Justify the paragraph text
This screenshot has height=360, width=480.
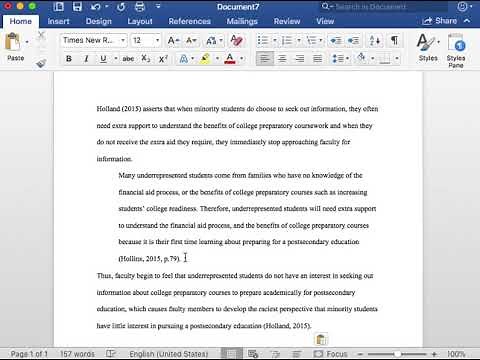[x=317, y=59]
